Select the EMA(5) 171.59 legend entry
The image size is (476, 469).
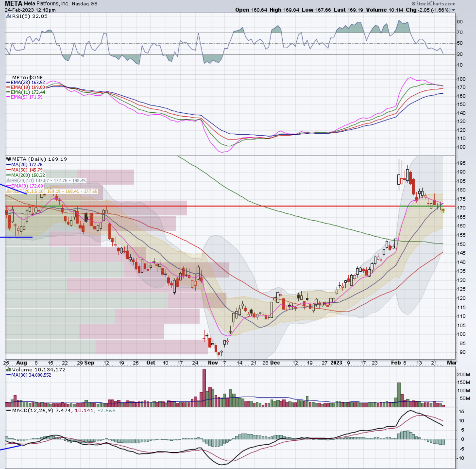[x=24, y=97]
